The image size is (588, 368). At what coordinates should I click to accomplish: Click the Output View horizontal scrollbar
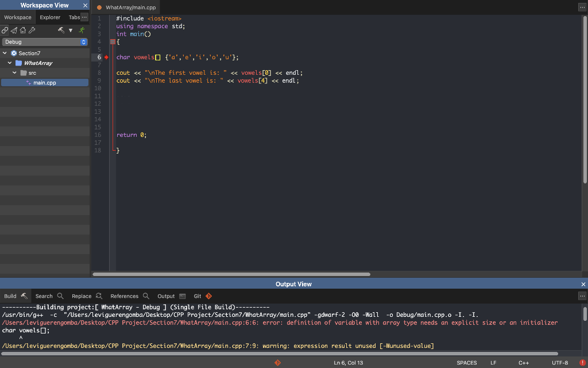pyautogui.click(x=280, y=354)
